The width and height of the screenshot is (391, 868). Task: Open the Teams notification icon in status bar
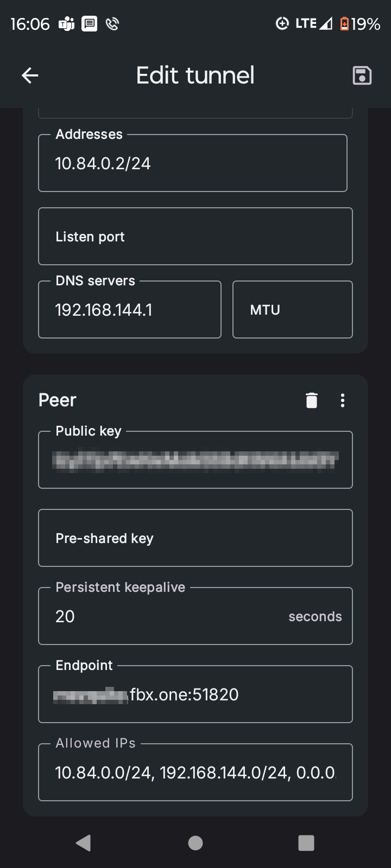(x=67, y=24)
